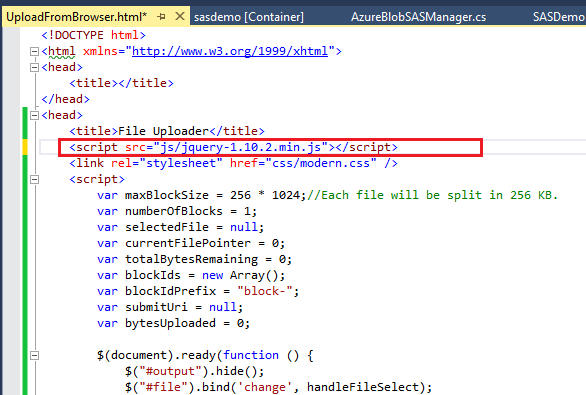Screen dimensions: 586x395
Task: Select the UploadFromBrowser.html tab
Action: click(77, 17)
